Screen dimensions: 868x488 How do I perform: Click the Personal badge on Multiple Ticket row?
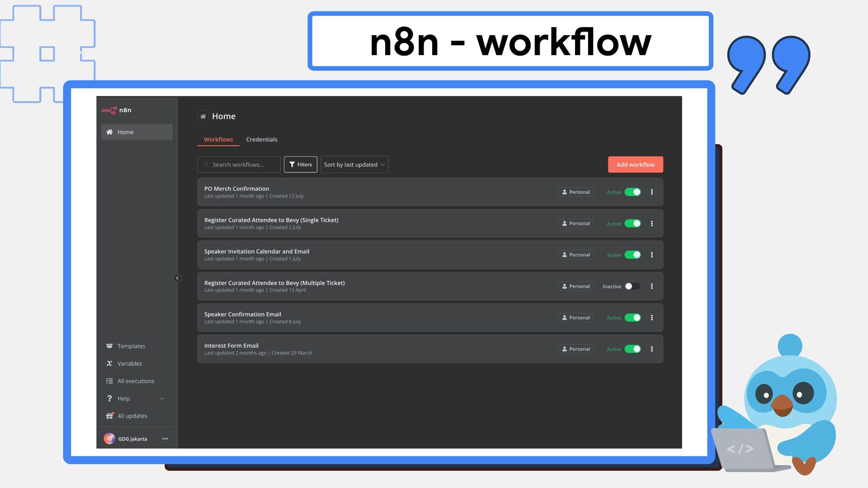pyautogui.click(x=576, y=286)
